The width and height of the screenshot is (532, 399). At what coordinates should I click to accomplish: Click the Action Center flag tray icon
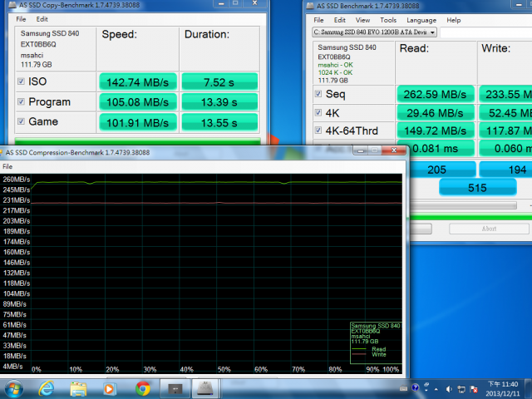click(474, 389)
